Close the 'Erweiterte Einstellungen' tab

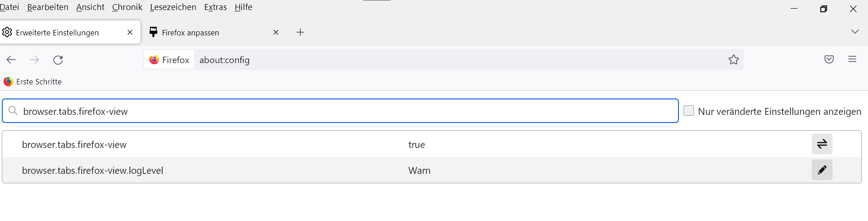click(130, 32)
